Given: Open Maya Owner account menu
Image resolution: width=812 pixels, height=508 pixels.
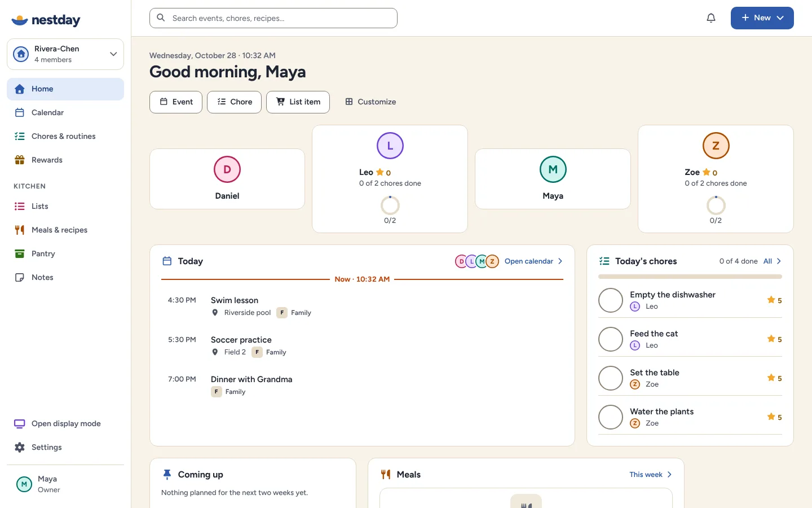Looking at the screenshot, I should pos(65,484).
